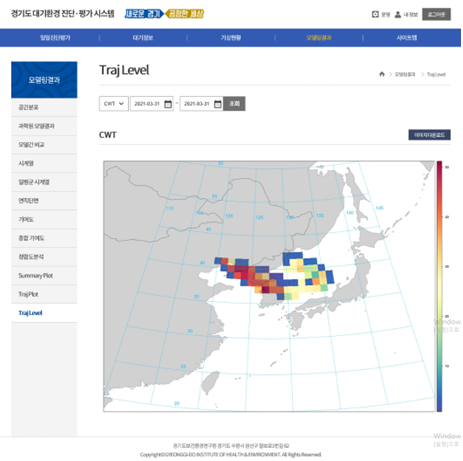This screenshot has height=461, width=463.
Task: Click the 로그아웃 logout button
Action: [x=436, y=14]
